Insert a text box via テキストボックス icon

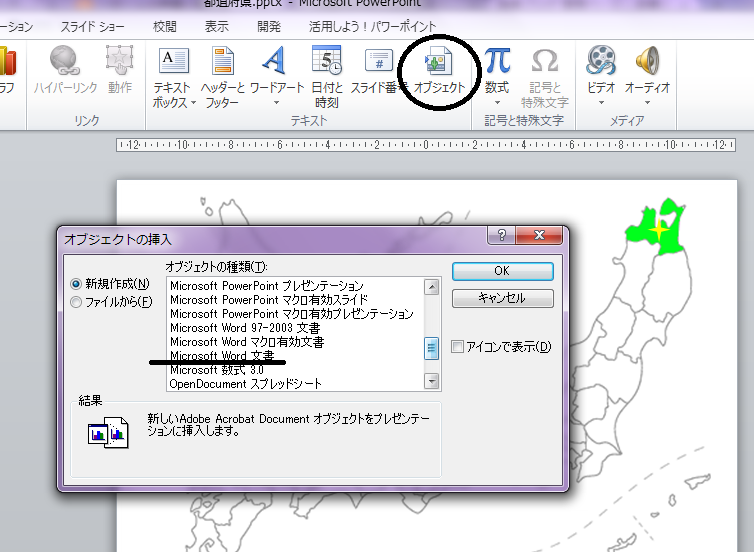[x=174, y=61]
